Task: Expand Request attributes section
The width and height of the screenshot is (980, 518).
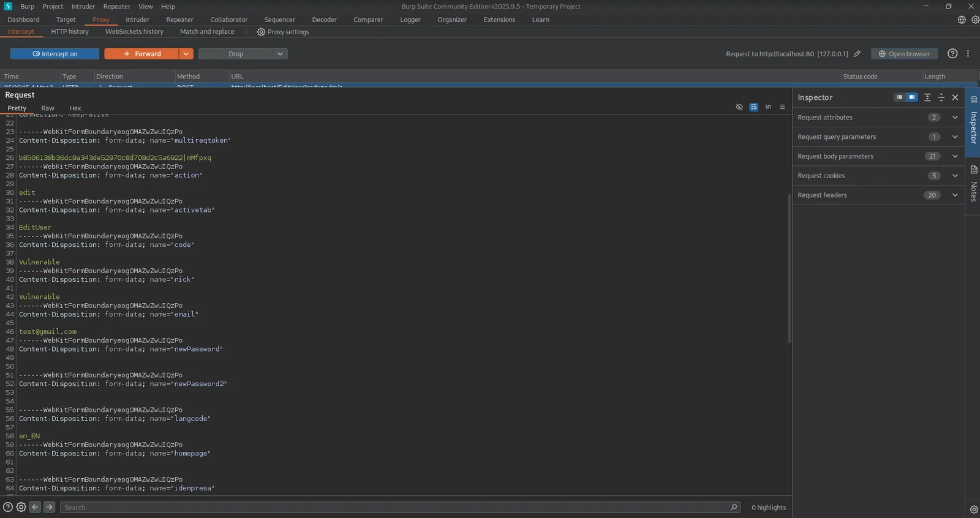Action: click(x=878, y=118)
